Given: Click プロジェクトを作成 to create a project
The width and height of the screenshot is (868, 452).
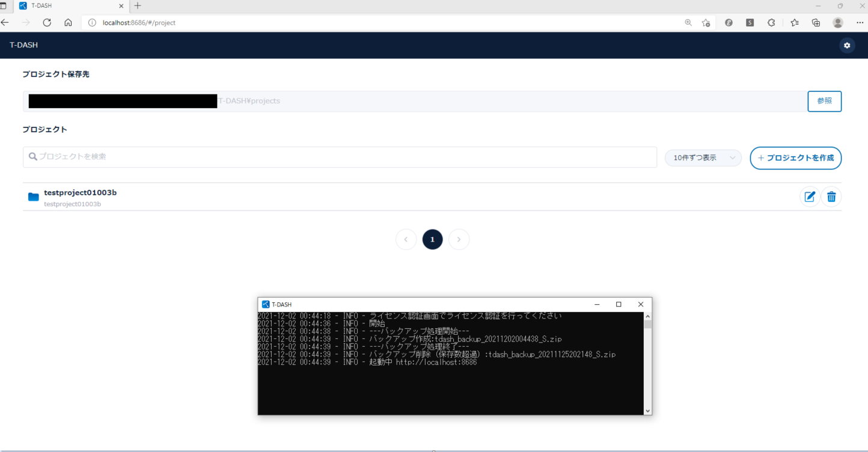Looking at the screenshot, I should point(796,158).
